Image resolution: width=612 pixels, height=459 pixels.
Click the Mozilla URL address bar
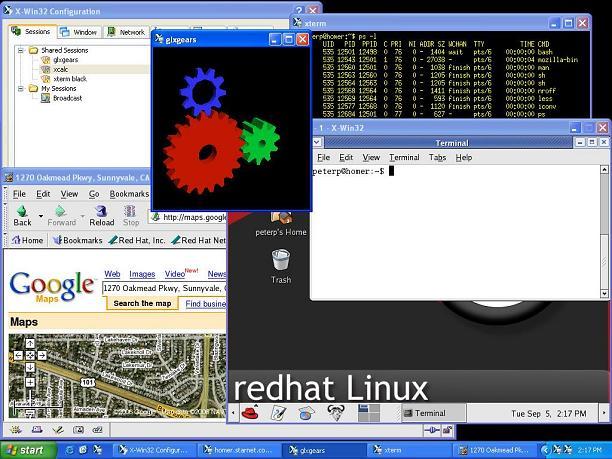pos(187,217)
